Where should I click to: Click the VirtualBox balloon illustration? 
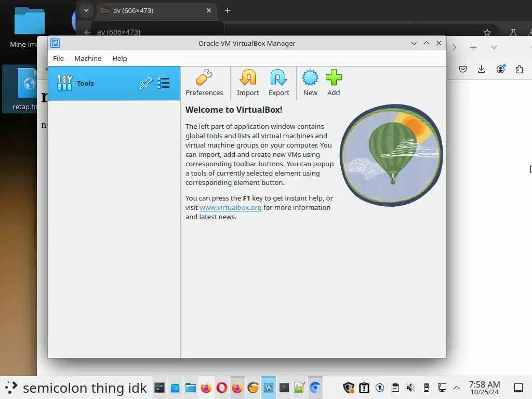point(391,155)
